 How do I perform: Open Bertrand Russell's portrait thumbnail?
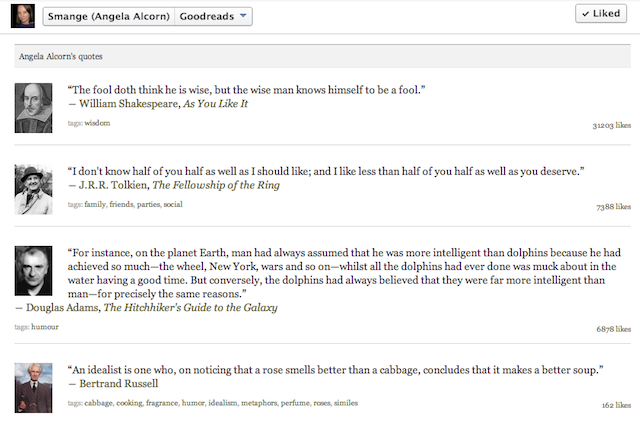point(33,388)
